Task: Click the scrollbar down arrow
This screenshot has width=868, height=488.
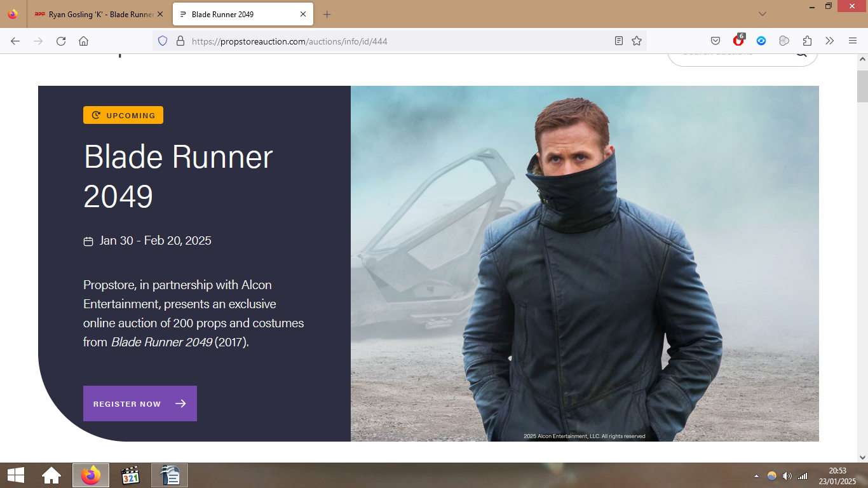Action: pyautogui.click(x=862, y=457)
